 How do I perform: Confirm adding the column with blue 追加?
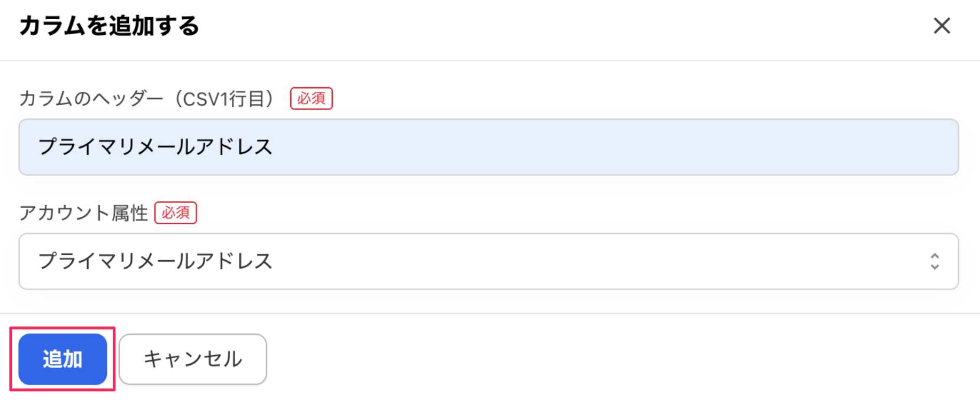coord(63,359)
